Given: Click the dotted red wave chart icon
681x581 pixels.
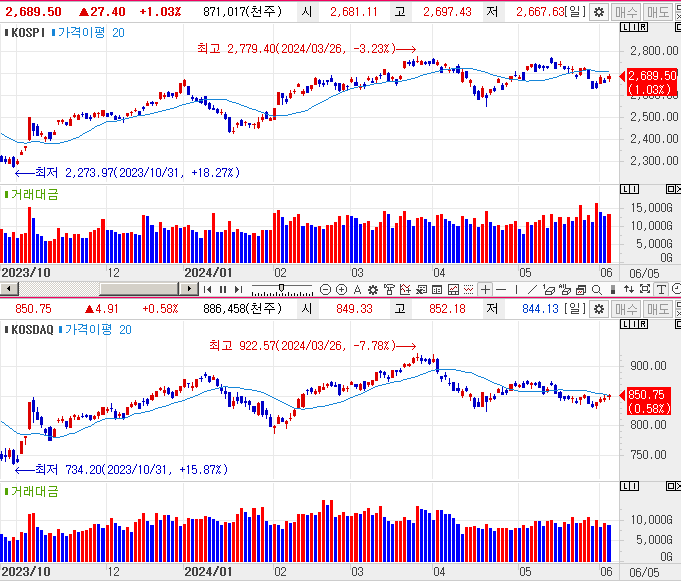Looking at the screenshot, I should tap(469, 290).
